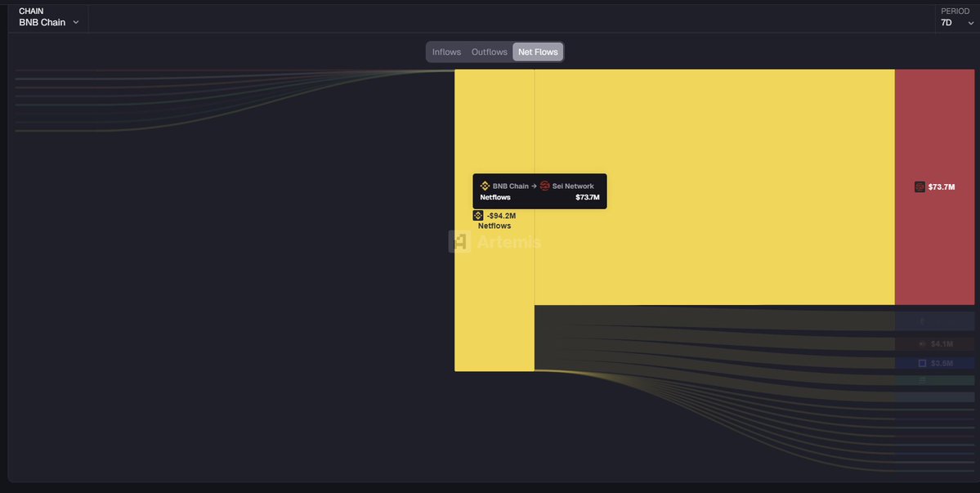Select the Net Flows tab
The image size is (980, 493).
click(538, 52)
